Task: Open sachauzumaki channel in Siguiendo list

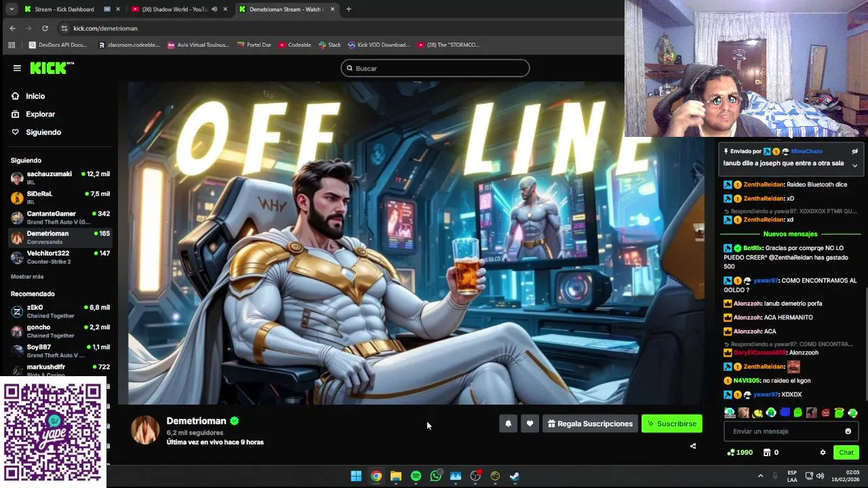Action: (x=60, y=178)
